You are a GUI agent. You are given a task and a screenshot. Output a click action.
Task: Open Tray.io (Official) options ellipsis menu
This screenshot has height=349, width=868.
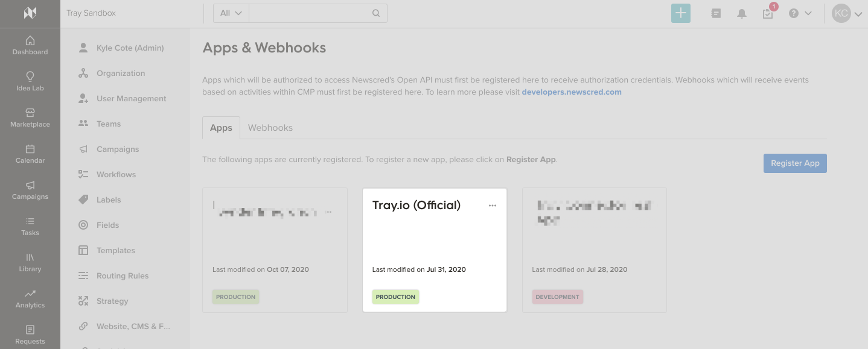point(493,205)
